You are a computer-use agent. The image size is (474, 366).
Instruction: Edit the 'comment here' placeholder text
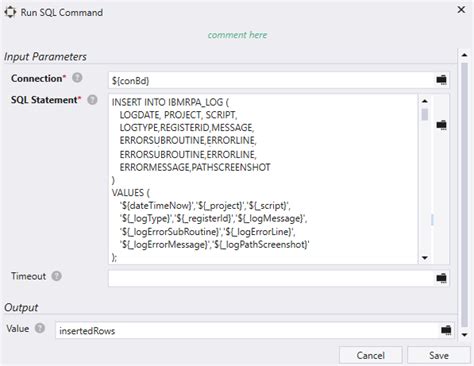coord(237,35)
